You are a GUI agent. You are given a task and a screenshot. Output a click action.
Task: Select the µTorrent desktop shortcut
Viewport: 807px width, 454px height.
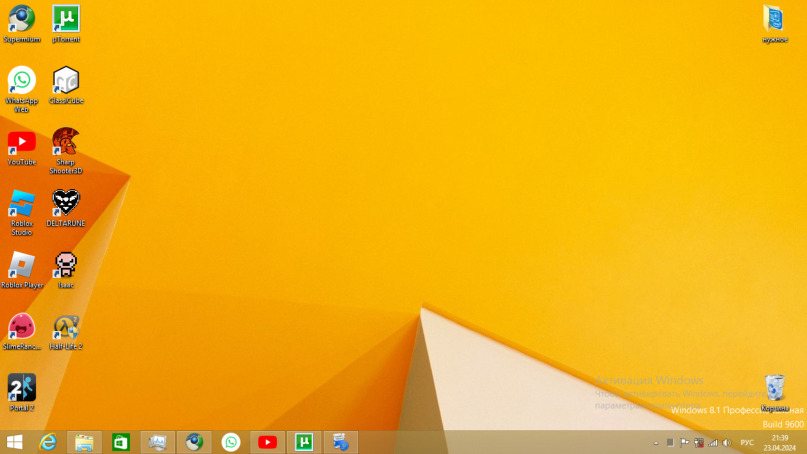(x=66, y=24)
